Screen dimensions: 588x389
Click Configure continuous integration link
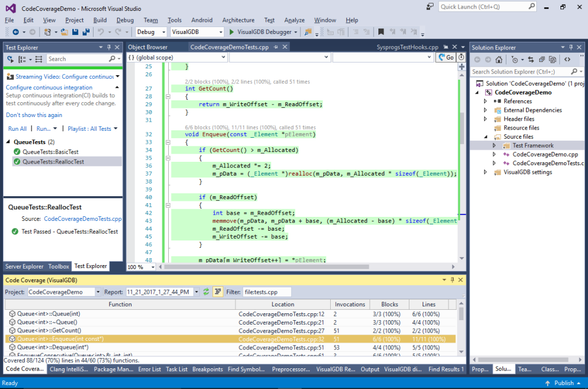coord(49,87)
